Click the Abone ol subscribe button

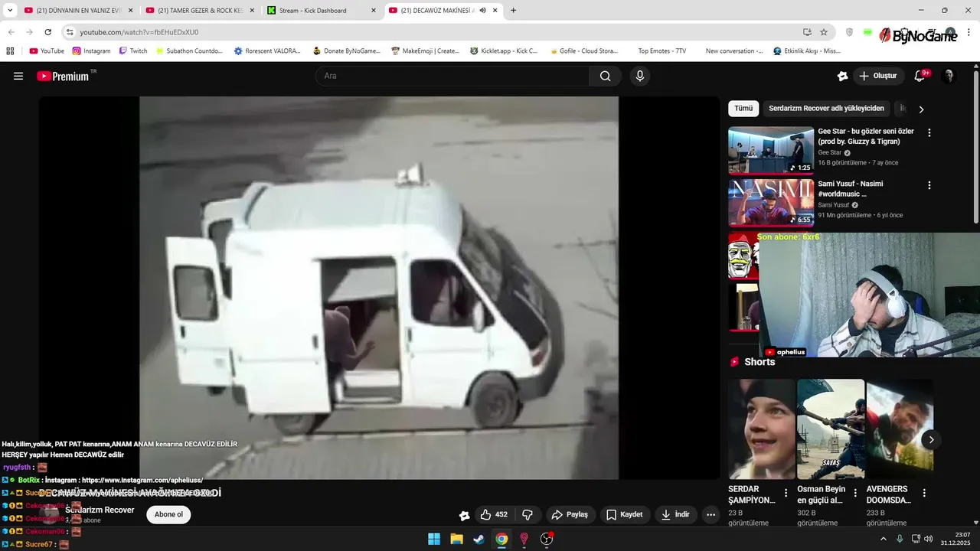pos(168,514)
